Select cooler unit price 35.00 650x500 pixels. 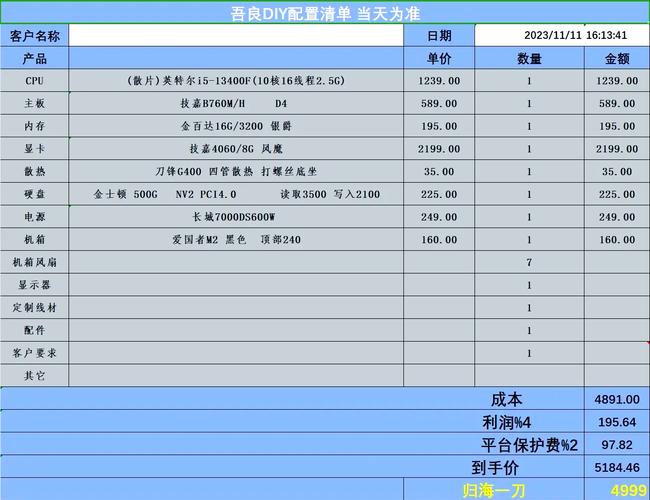pyautogui.click(x=439, y=171)
